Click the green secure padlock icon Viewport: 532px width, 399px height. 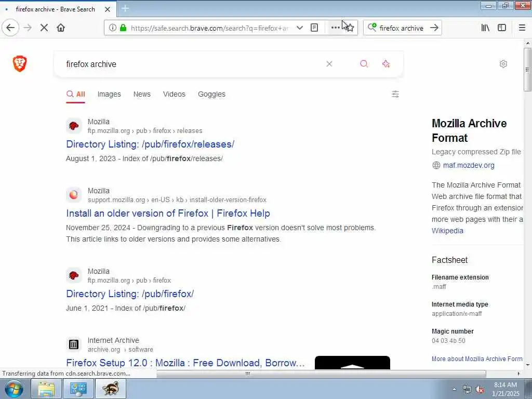(123, 28)
